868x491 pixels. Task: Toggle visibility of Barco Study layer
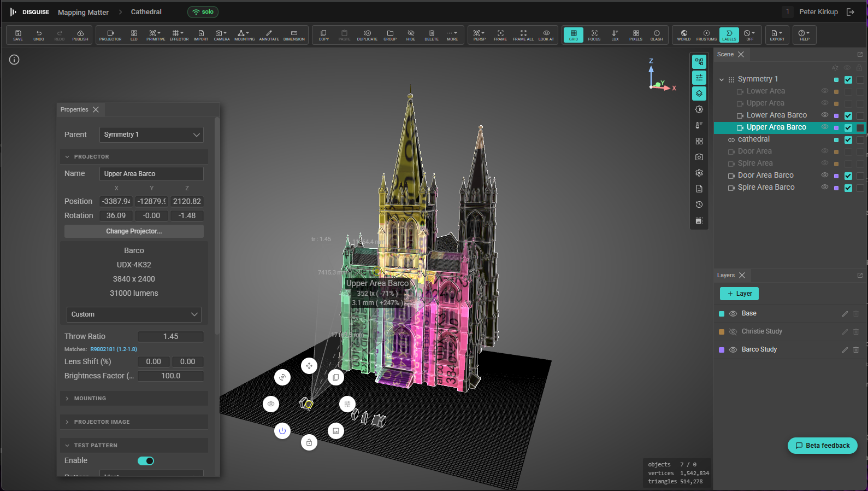coord(733,350)
